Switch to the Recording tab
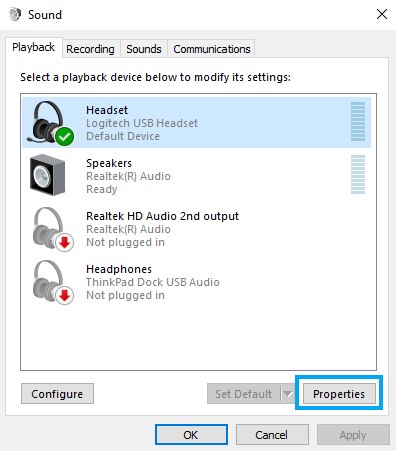Image resolution: width=396 pixels, height=451 pixels. pyautogui.click(x=90, y=49)
